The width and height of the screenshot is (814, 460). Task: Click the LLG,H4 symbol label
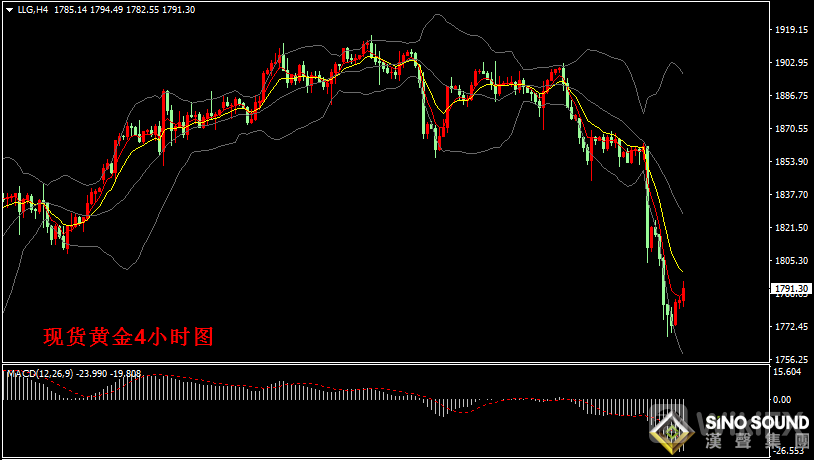click(32, 10)
